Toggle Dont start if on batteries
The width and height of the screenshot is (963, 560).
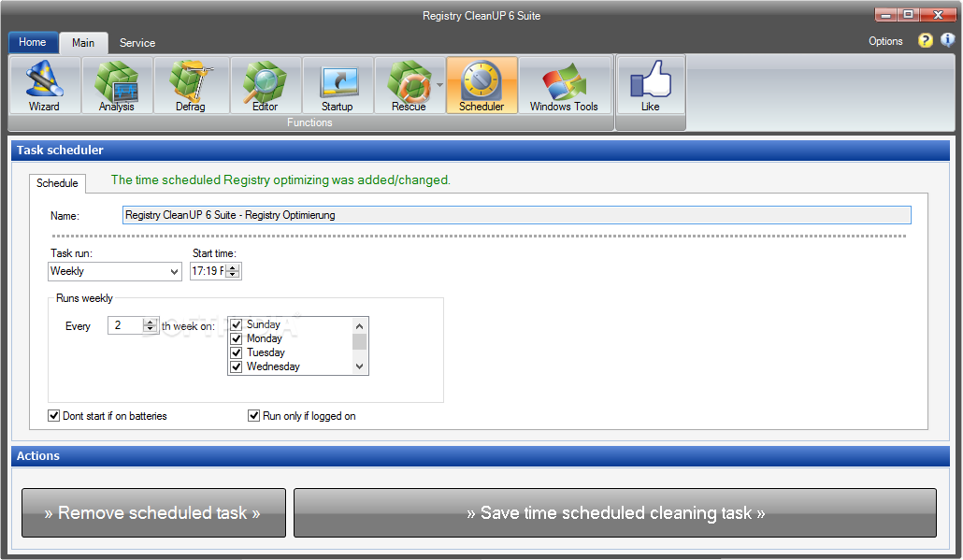[x=54, y=416]
